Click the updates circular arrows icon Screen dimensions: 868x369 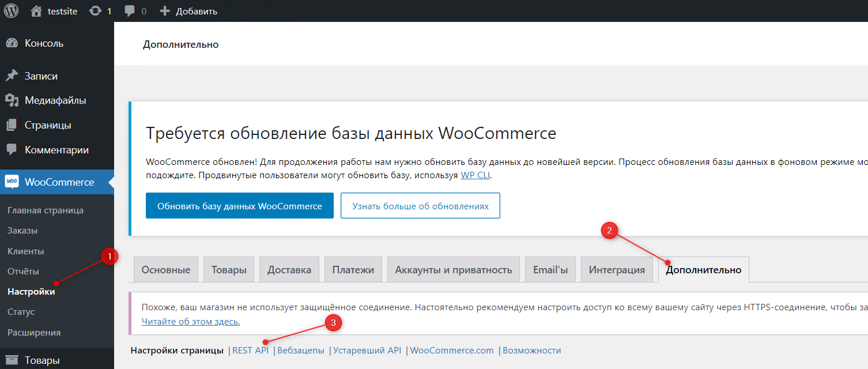click(x=95, y=11)
